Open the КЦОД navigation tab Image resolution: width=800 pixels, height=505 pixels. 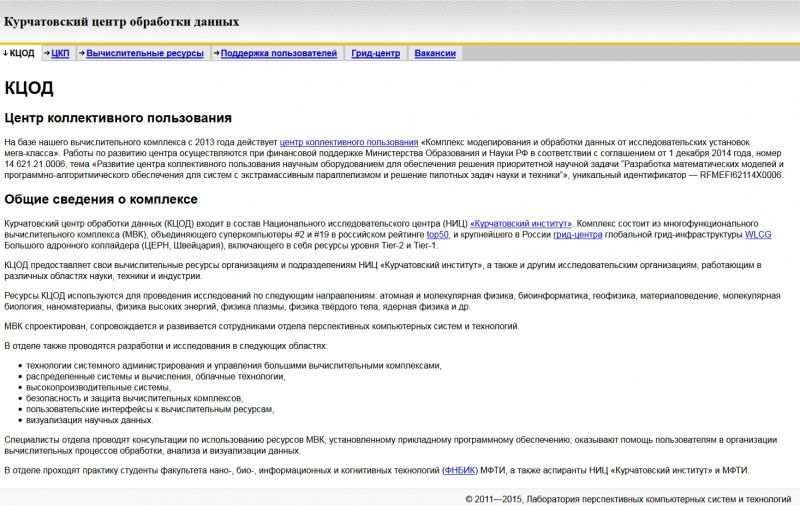pos(20,53)
